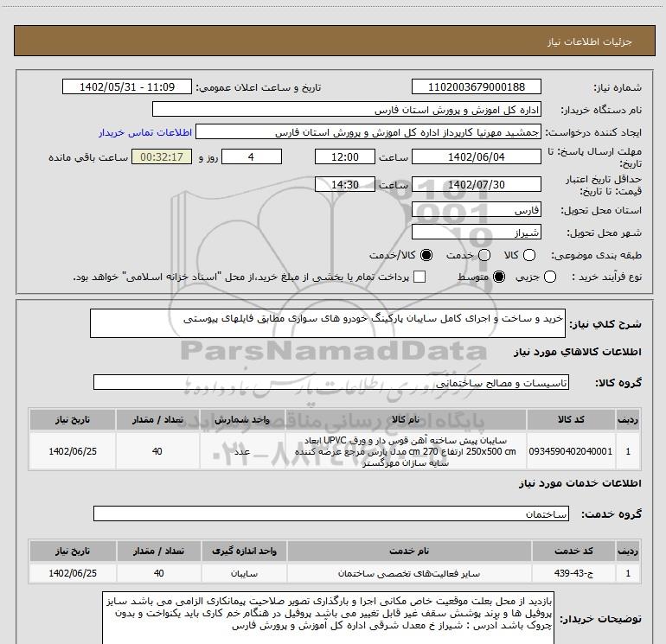Click the days remaining field showing 4
Image resolution: width=666 pixels, height=644 pixels.
click(x=252, y=157)
